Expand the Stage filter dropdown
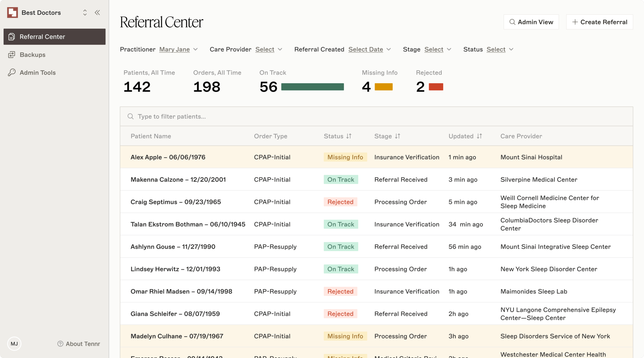The image size is (644, 358). pos(438,49)
